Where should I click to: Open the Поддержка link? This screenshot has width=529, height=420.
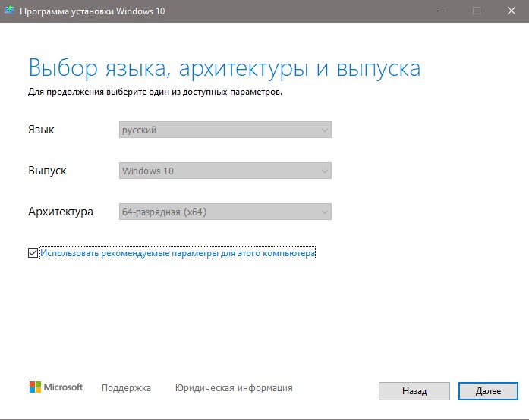coord(126,388)
